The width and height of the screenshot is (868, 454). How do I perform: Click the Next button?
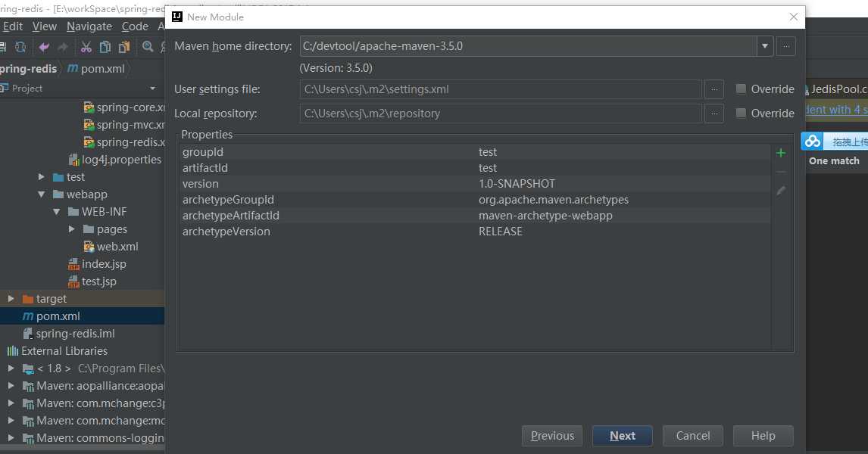[x=622, y=436]
